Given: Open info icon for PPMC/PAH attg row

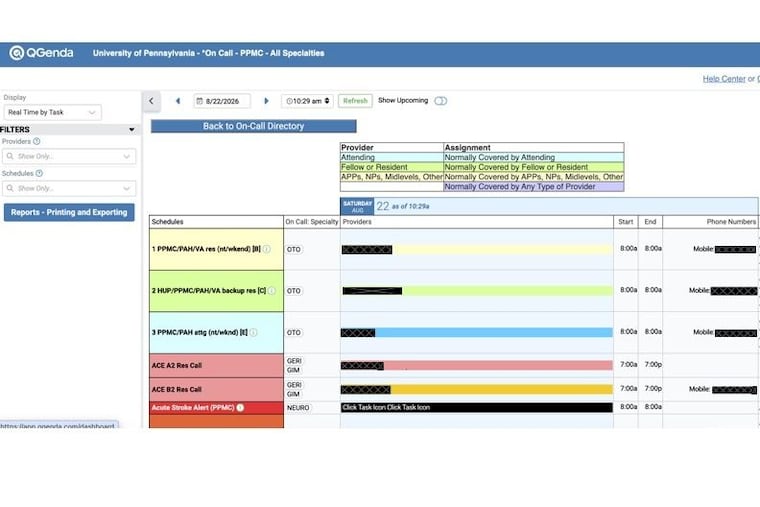Looking at the screenshot, I should click(253, 333).
